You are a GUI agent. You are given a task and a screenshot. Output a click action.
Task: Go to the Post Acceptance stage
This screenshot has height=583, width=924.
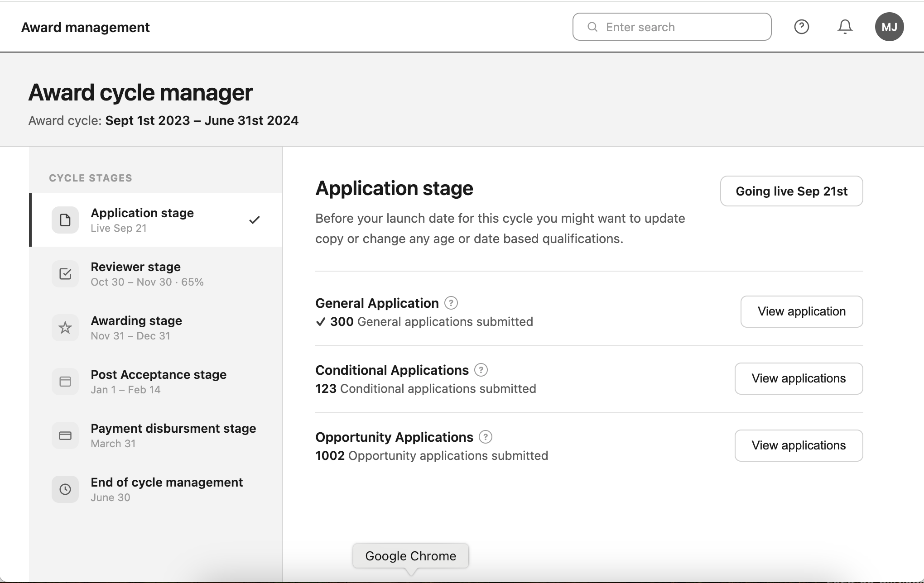click(x=156, y=382)
